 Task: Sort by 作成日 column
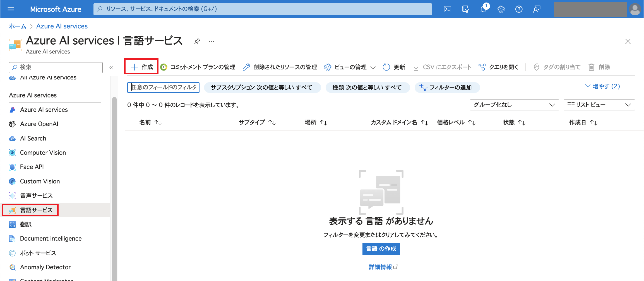(x=583, y=122)
